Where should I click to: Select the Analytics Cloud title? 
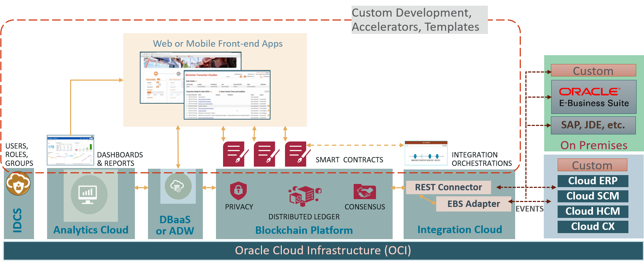[x=91, y=230]
